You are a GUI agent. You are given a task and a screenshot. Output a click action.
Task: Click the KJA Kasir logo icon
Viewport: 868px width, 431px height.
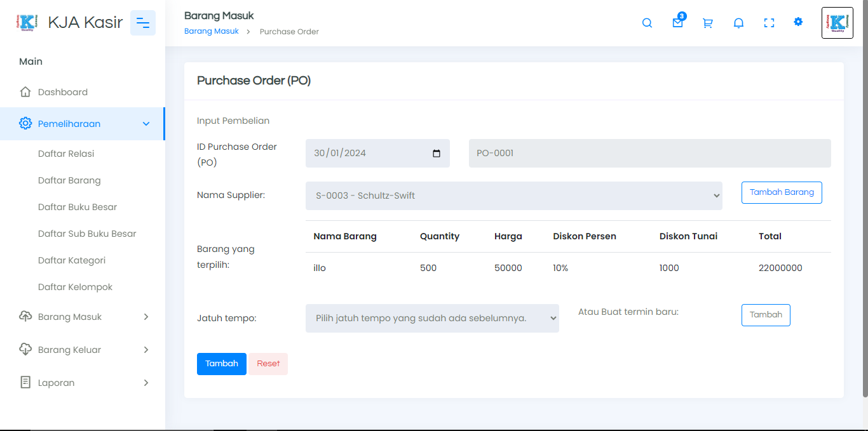pyautogui.click(x=27, y=23)
